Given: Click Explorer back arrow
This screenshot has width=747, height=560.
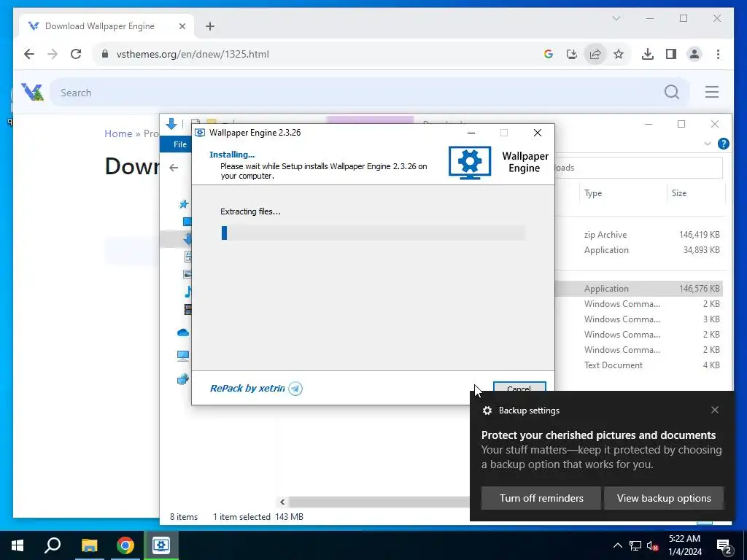Looking at the screenshot, I should tap(174, 168).
